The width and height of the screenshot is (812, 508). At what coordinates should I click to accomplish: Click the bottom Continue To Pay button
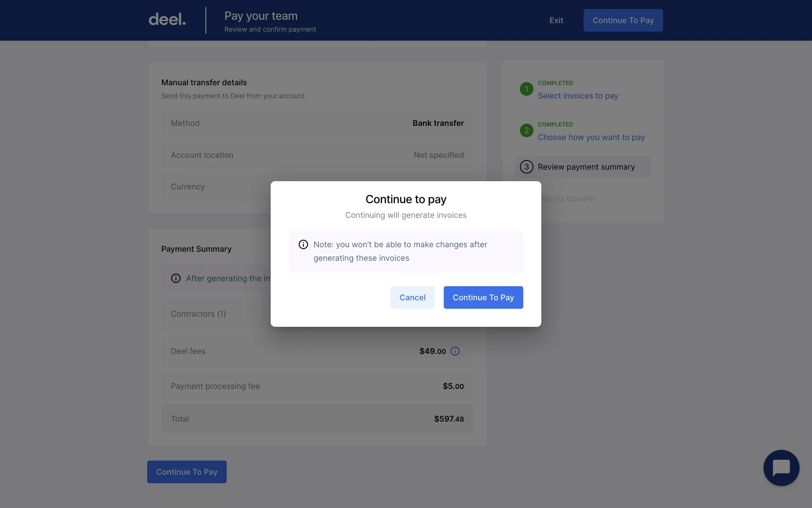click(x=187, y=472)
